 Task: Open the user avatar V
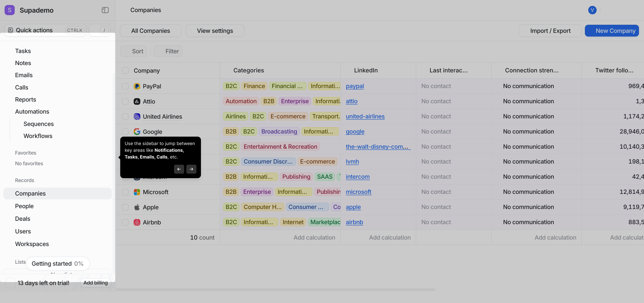(592, 10)
